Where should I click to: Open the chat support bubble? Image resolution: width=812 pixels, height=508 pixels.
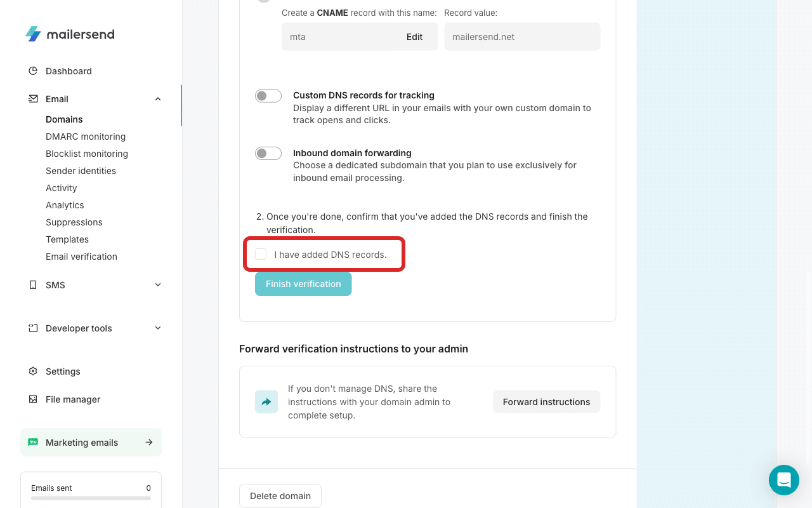pyautogui.click(x=783, y=480)
